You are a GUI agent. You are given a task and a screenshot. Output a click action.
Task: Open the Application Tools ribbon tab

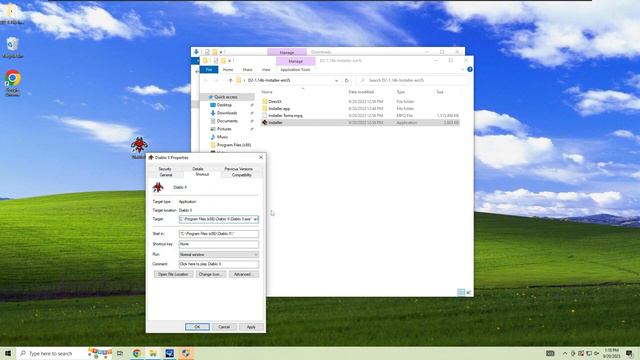tap(296, 70)
